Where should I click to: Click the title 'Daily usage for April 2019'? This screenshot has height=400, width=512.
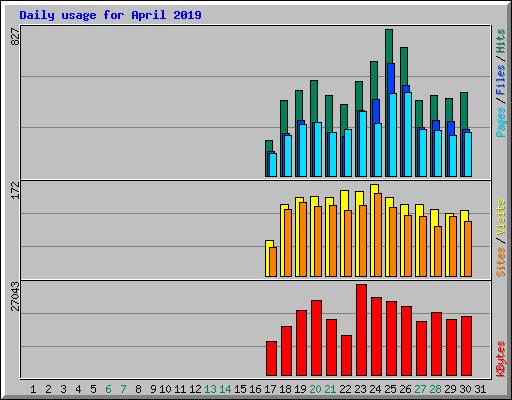point(110,15)
